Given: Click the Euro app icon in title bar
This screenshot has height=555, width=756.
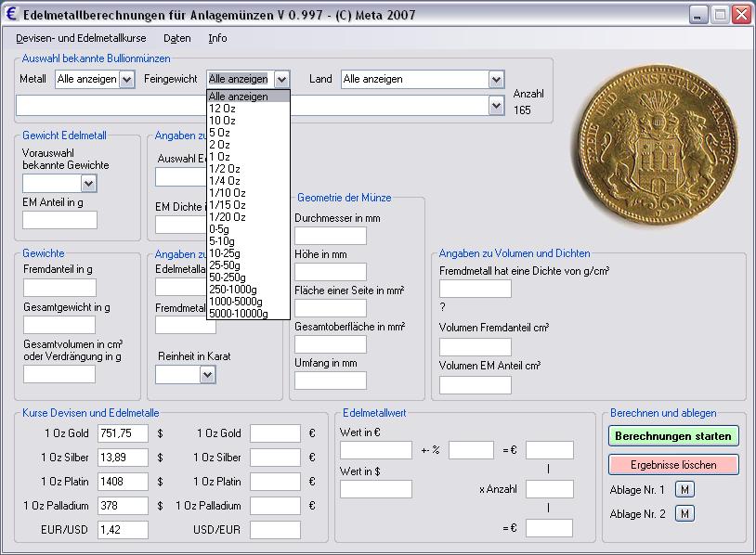Looking at the screenshot, I should (x=12, y=15).
